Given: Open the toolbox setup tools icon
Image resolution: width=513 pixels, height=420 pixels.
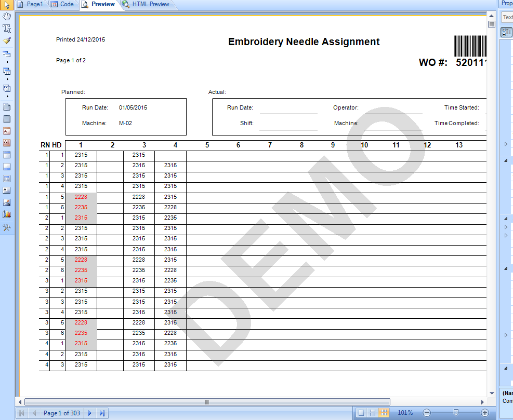Looking at the screenshot, I should (7, 228).
